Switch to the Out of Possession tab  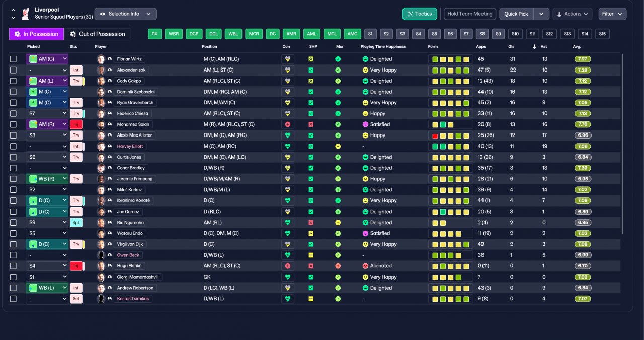[98, 34]
